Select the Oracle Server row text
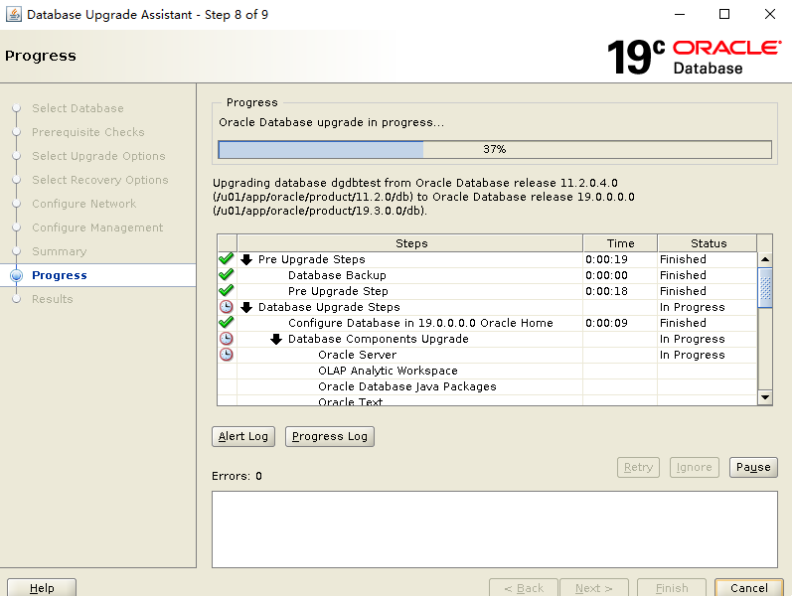Image resolution: width=792 pixels, height=596 pixels. point(357,355)
